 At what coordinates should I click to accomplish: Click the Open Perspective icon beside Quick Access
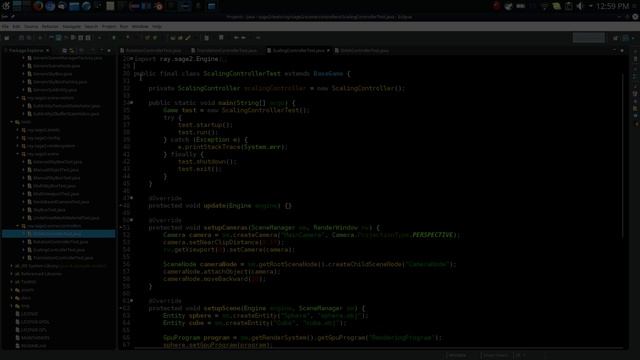click(x=616, y=38)
